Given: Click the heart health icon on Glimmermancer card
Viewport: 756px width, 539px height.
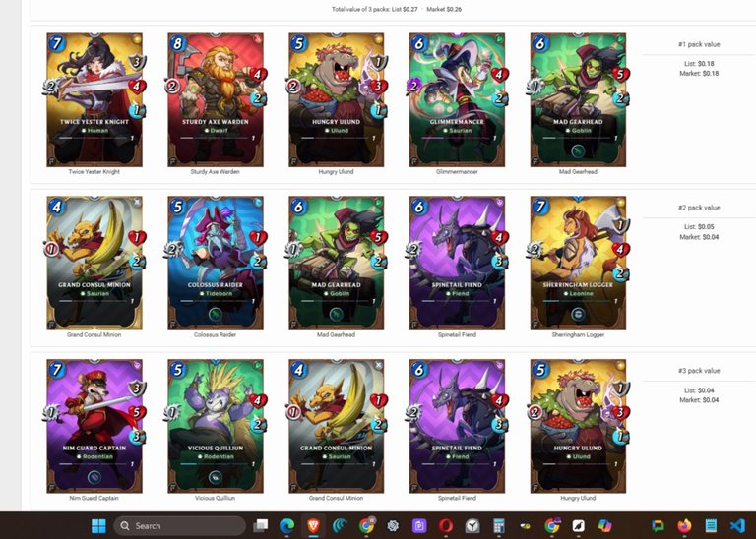Looking at the screenshot, I should coord(499,75).
